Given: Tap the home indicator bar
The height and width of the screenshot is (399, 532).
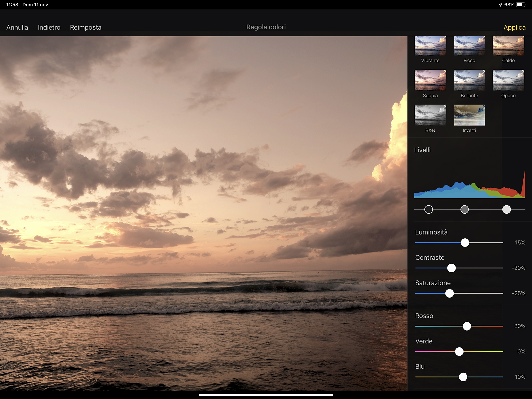Looking at the screenshot, I should pos(266,395).
